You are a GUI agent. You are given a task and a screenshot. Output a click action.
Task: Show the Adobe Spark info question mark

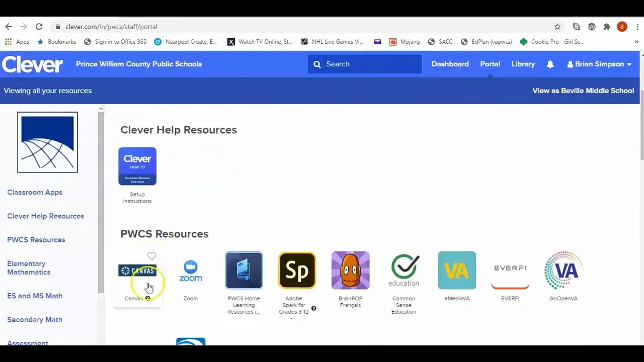click(313, 308)
